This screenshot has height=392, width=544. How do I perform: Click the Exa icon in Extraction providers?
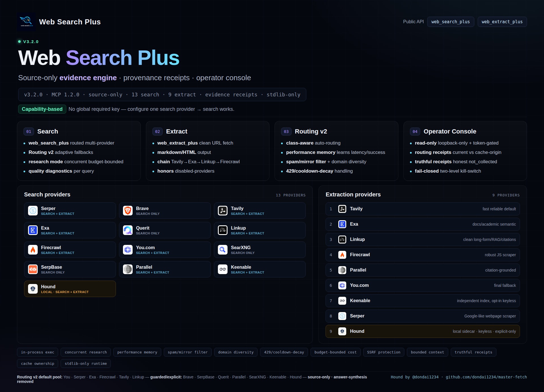342,224
